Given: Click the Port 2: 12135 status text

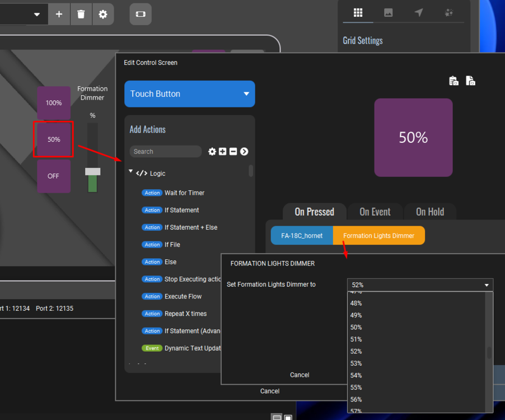Looking at the screenshot, I should coord(54,308).
